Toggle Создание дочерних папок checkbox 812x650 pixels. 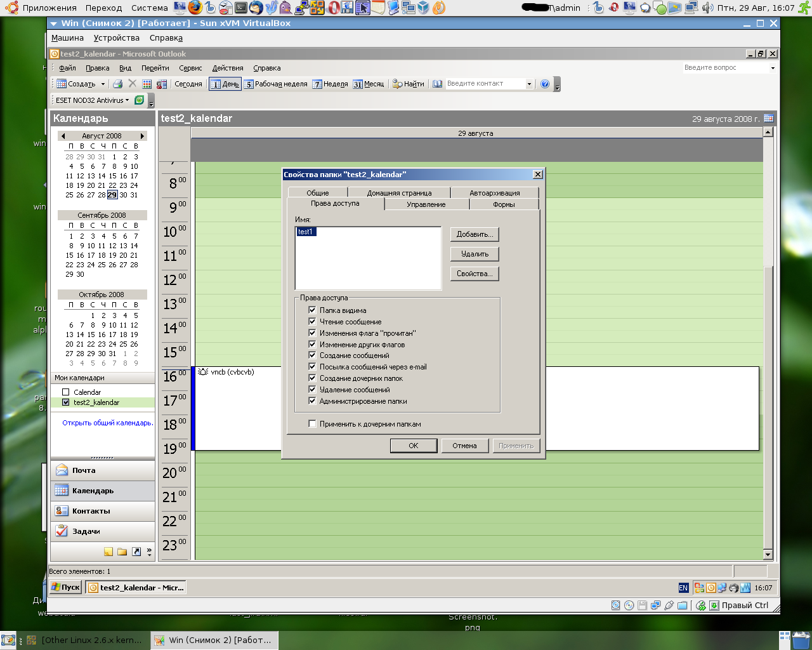312,378
